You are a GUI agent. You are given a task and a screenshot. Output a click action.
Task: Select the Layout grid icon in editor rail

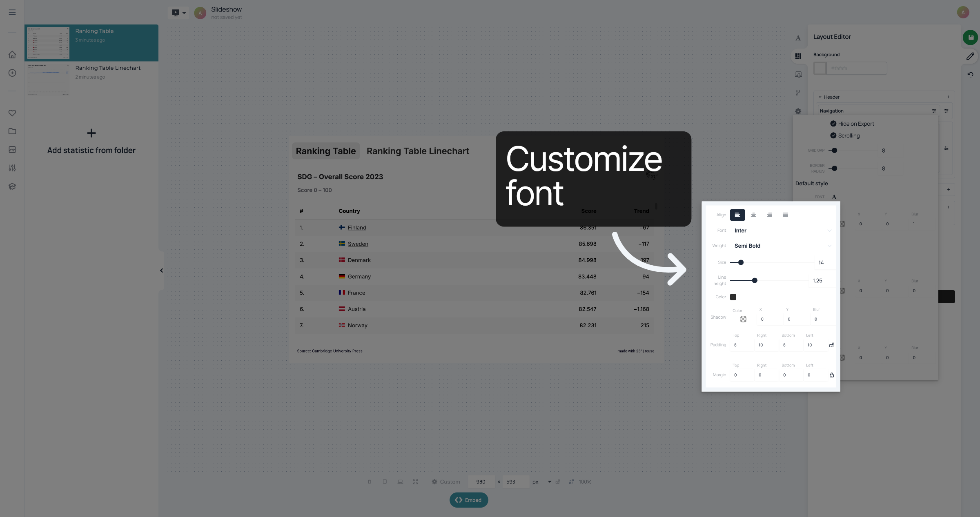pyautogui.click(x=798, y=56)
